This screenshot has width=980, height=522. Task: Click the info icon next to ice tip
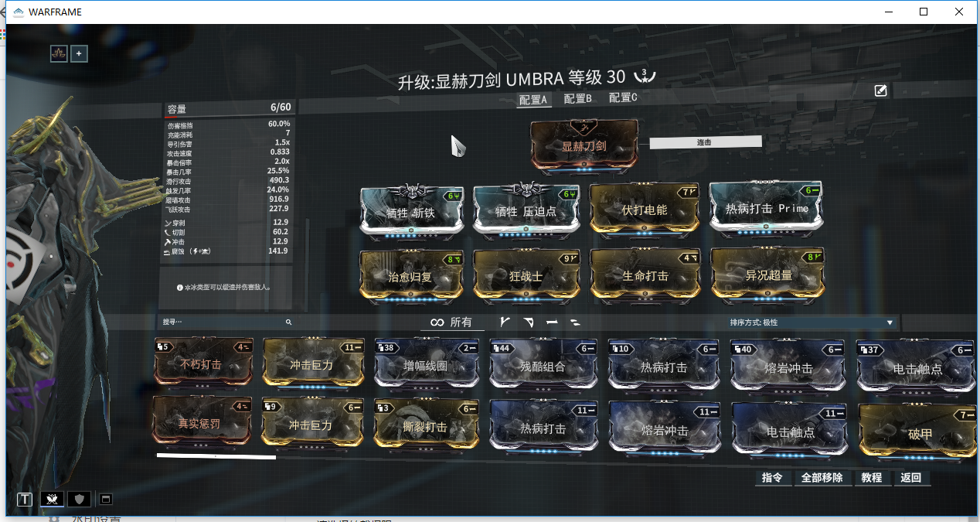tap(179, 287)
